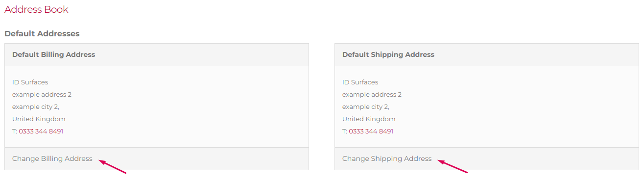Click the Default Addresses heading
This screenshot has width=644, height=184.
click(x=42, y=34)
